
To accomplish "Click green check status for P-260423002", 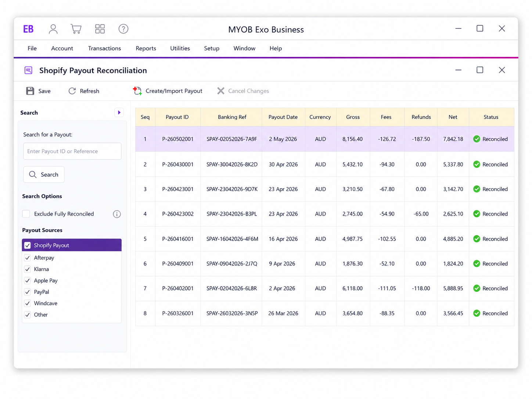I will coord(477,214).
